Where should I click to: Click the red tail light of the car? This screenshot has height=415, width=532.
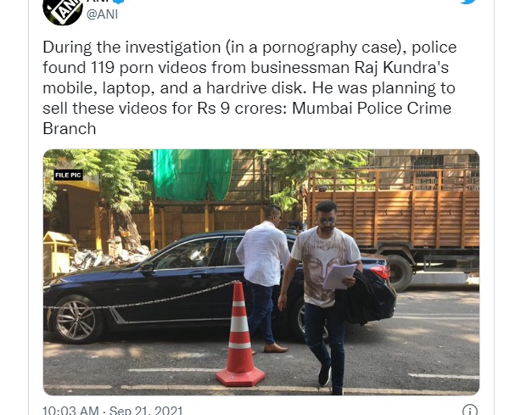380,272
